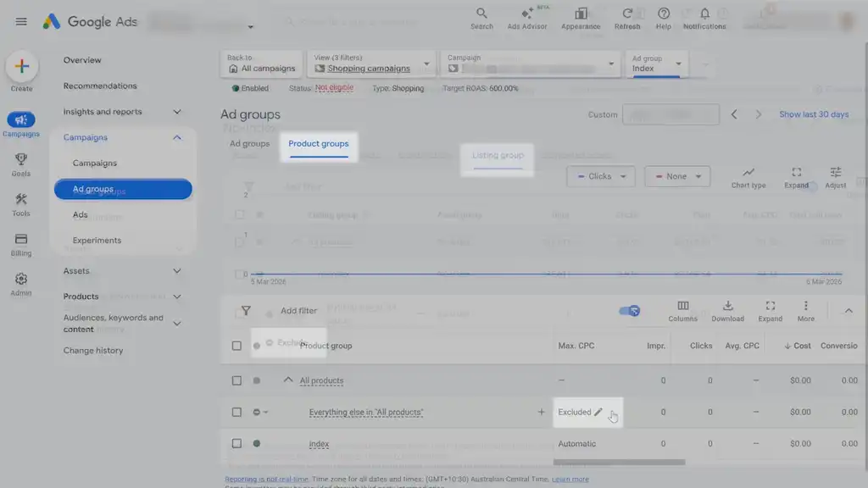868x488 pixels.
Task: Switch the blue table toggle
Action: click(x=630, y=311)
